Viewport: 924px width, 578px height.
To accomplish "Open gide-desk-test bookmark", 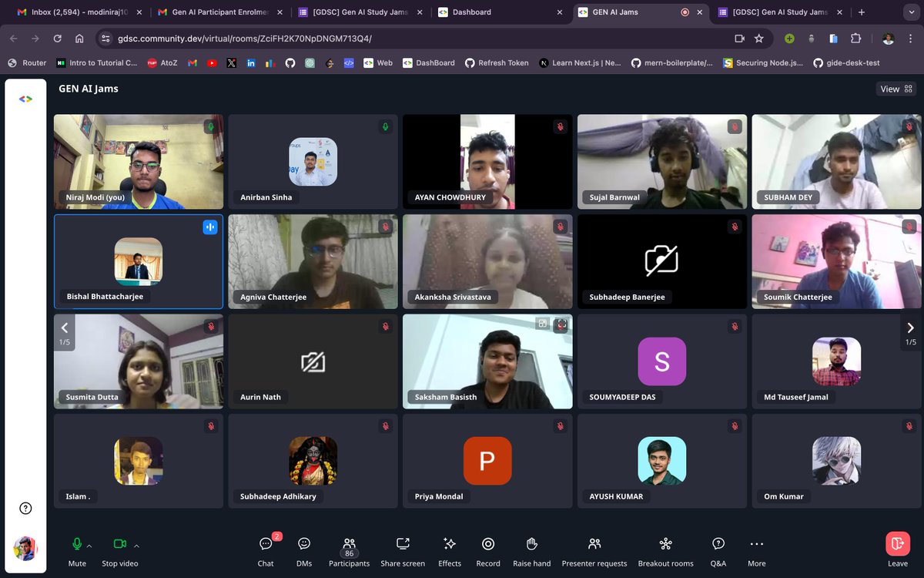I will [846, 63].
